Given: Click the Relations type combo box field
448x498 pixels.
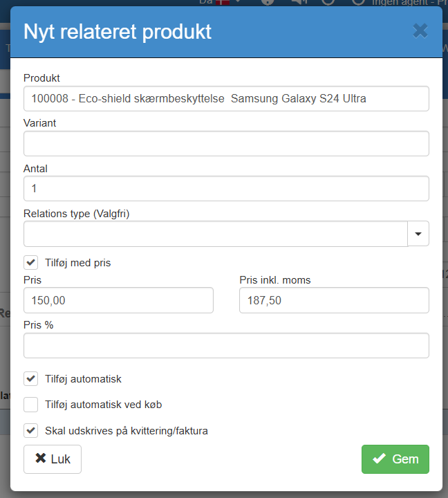Looking at the screenshot, I should pyautogui.click(x=216, y=234).
